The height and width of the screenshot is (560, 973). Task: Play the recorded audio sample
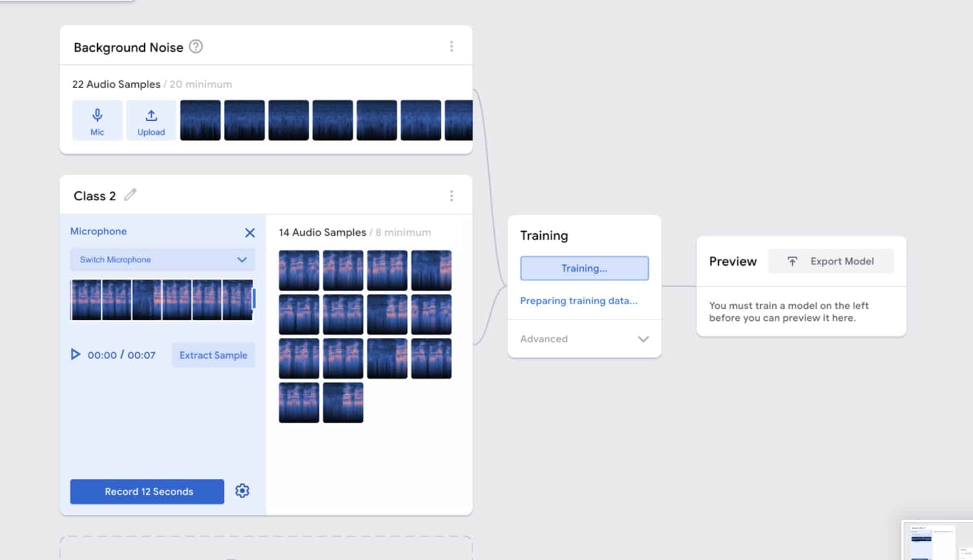coord(76,355)
